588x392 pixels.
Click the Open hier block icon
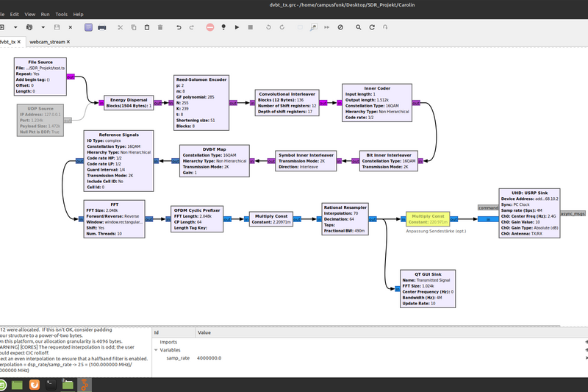click(x=385, y=27)
